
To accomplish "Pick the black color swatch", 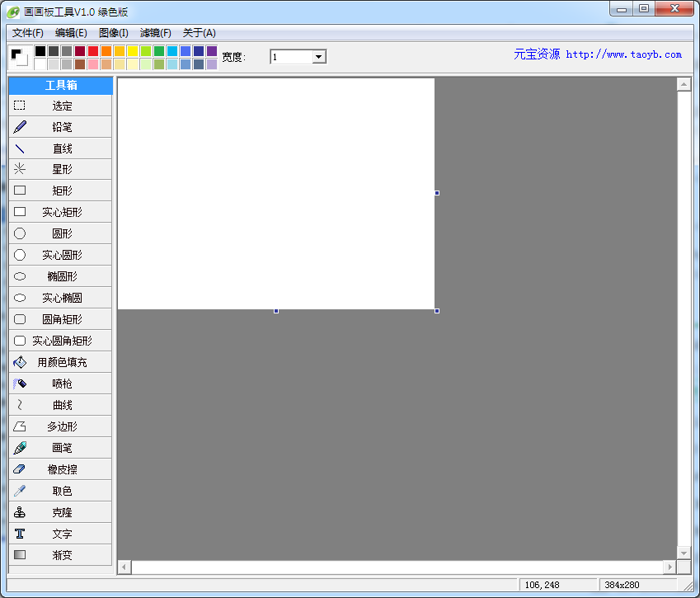I will [40, 51].
